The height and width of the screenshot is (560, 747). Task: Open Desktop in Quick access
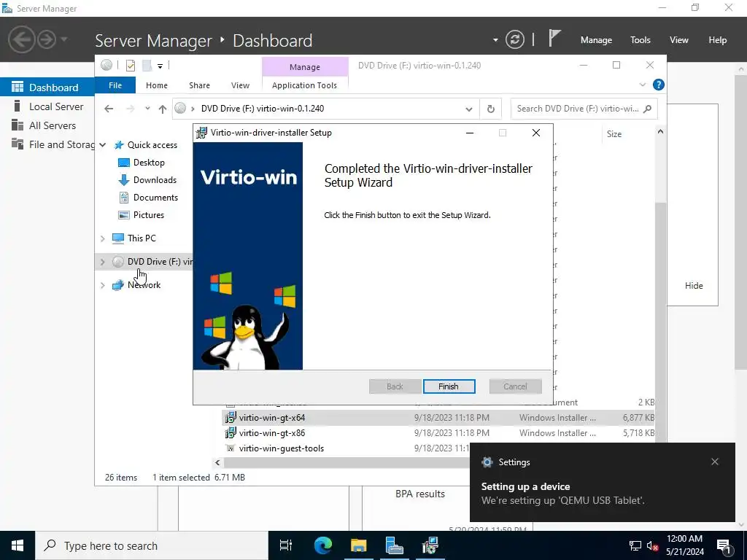coord(149,163)
